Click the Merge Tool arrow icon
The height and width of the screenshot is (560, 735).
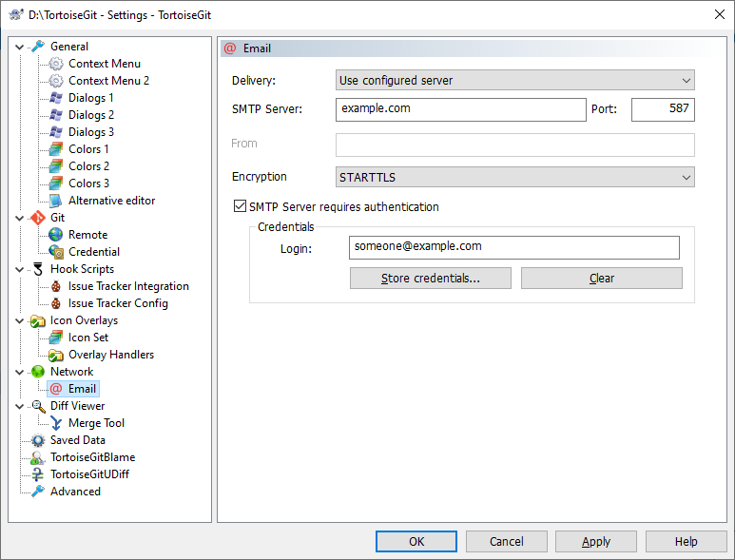point(56,423)
